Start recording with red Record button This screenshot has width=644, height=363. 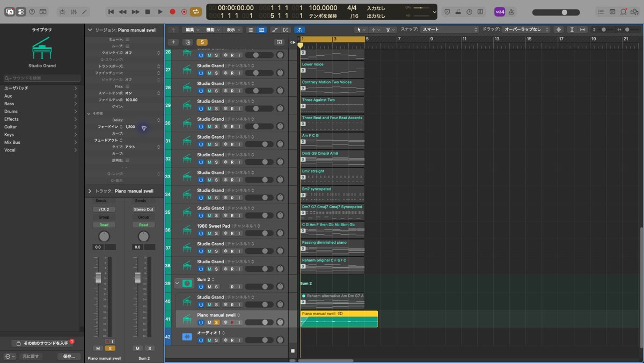pos(172,12)
